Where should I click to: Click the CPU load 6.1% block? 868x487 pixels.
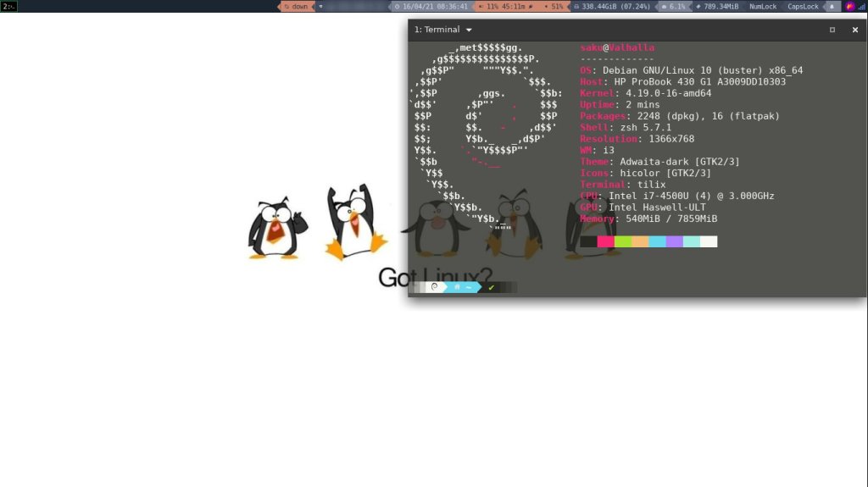(673, 6)
